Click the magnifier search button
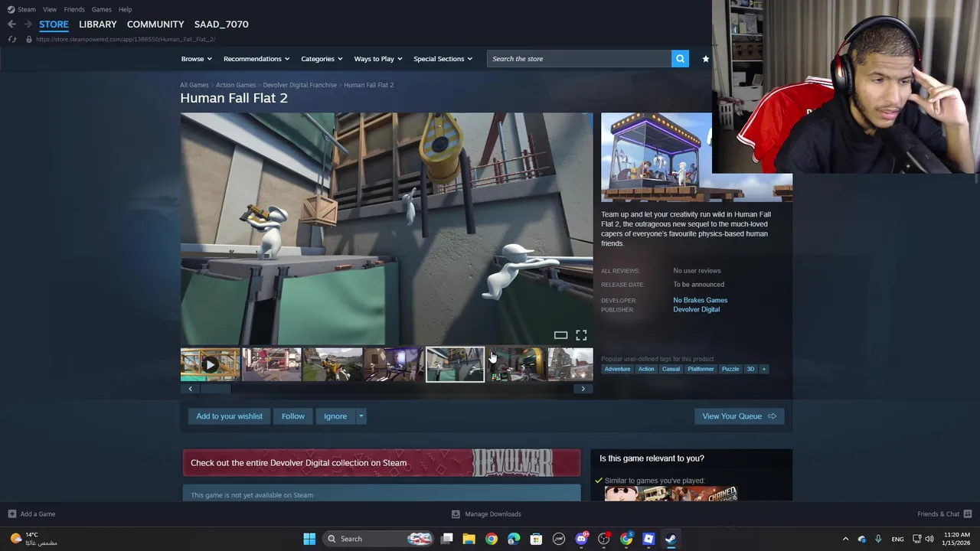This screenshot has height=551, width=980. 680,59
